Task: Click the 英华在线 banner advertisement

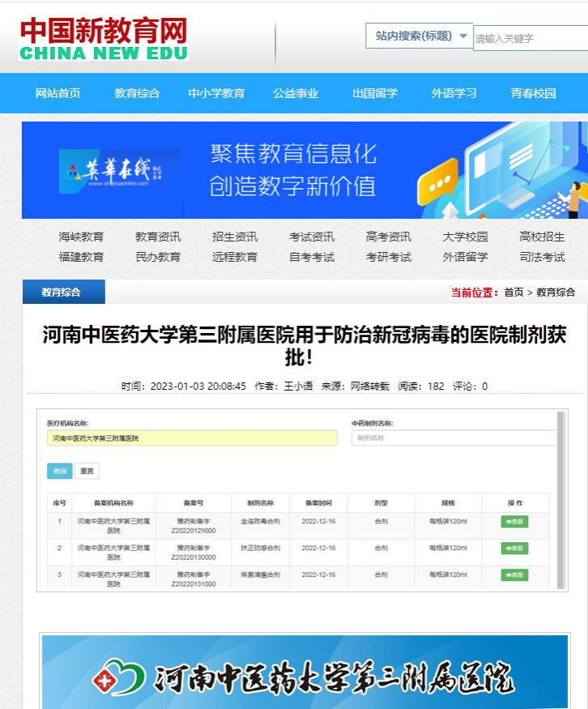Action: tap(305, 170)
